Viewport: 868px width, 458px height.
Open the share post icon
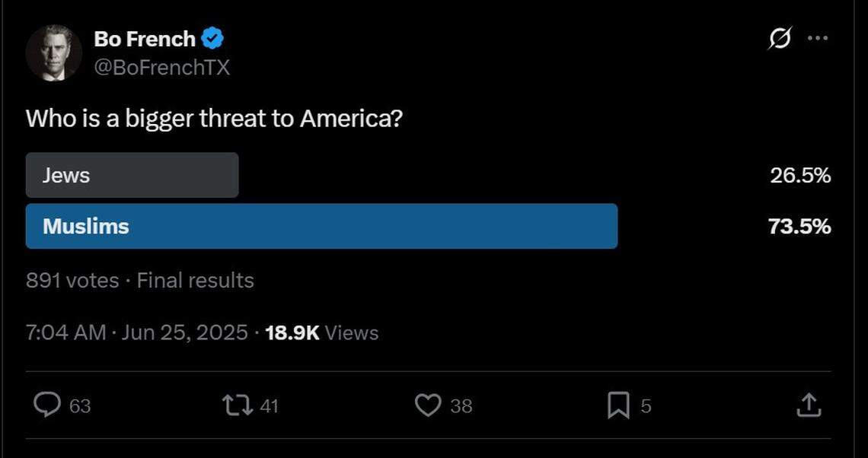click(808, 406)
